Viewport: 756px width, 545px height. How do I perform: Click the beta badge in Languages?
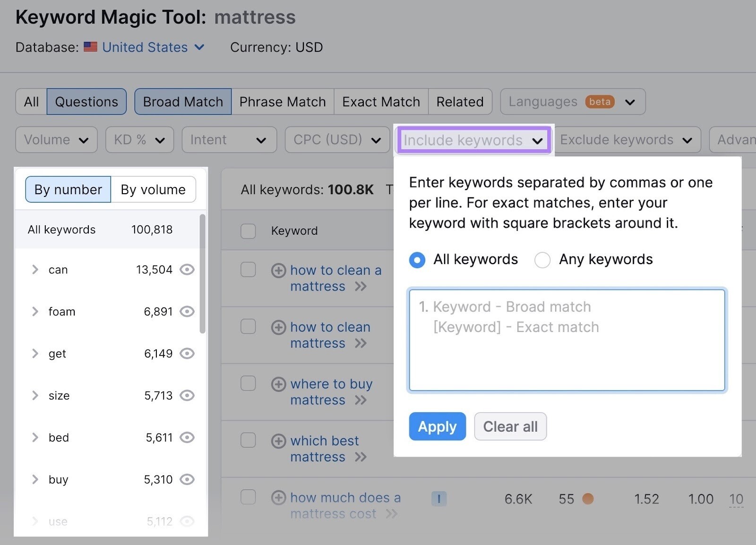(600, 102)
